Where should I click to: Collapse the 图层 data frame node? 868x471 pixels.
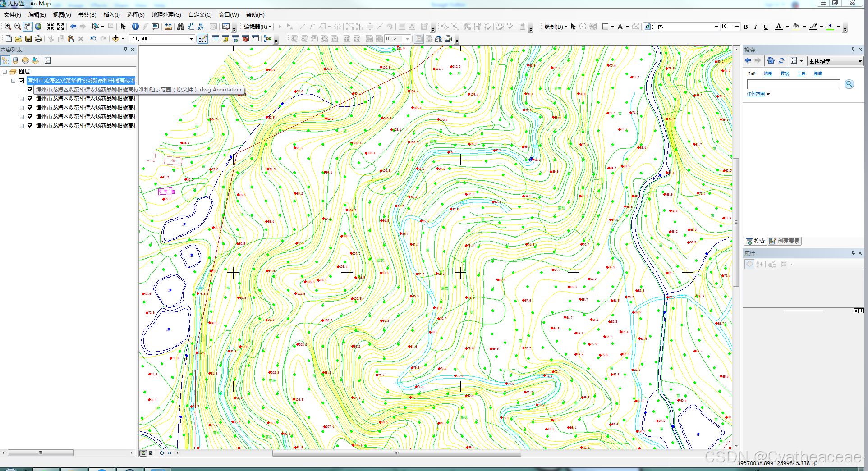5,72
